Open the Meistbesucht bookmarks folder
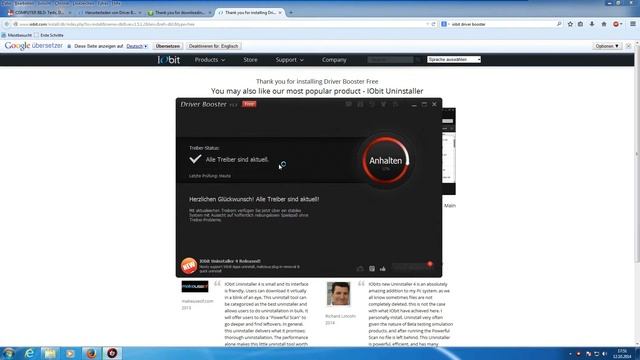 [16, 35]
